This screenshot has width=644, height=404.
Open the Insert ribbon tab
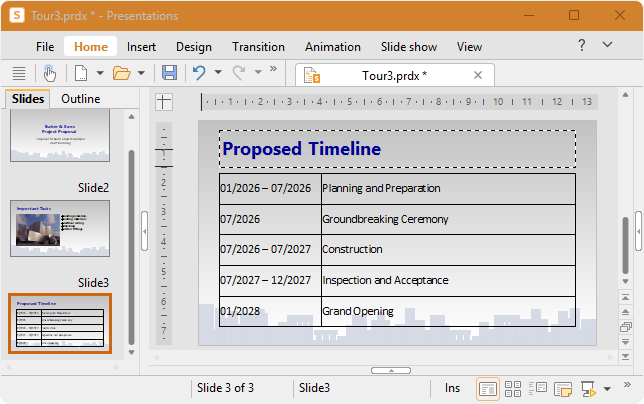pyautogui.click(x=141, y=47)
